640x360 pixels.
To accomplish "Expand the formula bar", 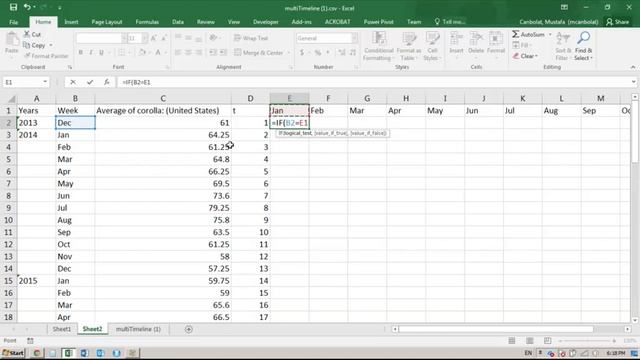I will click(633, 82).
